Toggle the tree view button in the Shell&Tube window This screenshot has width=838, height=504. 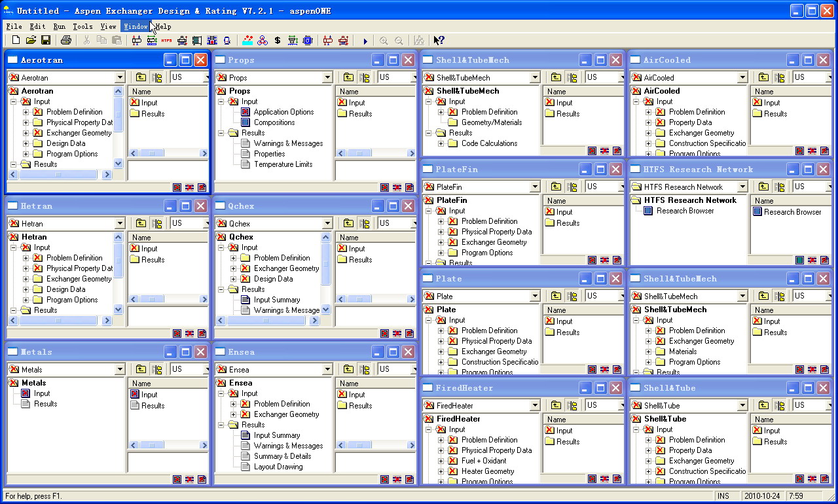[779, 405]
